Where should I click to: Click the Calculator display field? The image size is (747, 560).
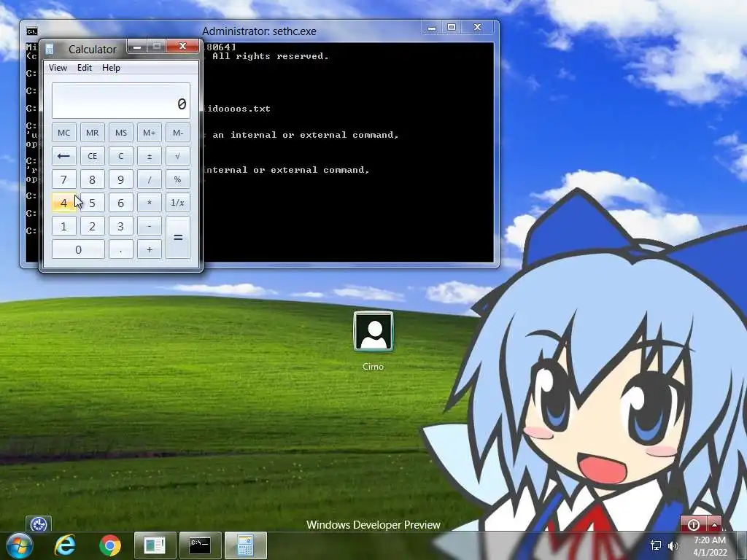(121, 101)
